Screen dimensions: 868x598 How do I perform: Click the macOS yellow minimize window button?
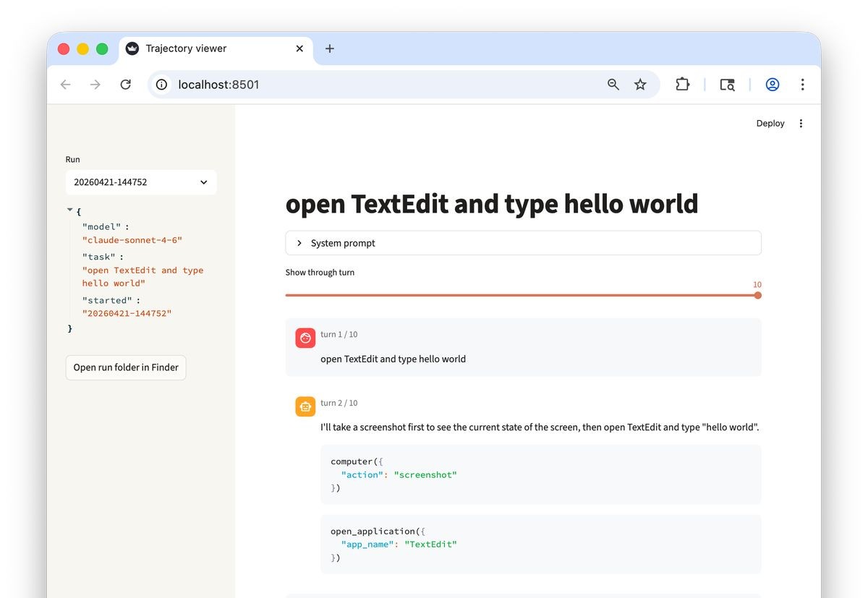[x=83, y=49]
